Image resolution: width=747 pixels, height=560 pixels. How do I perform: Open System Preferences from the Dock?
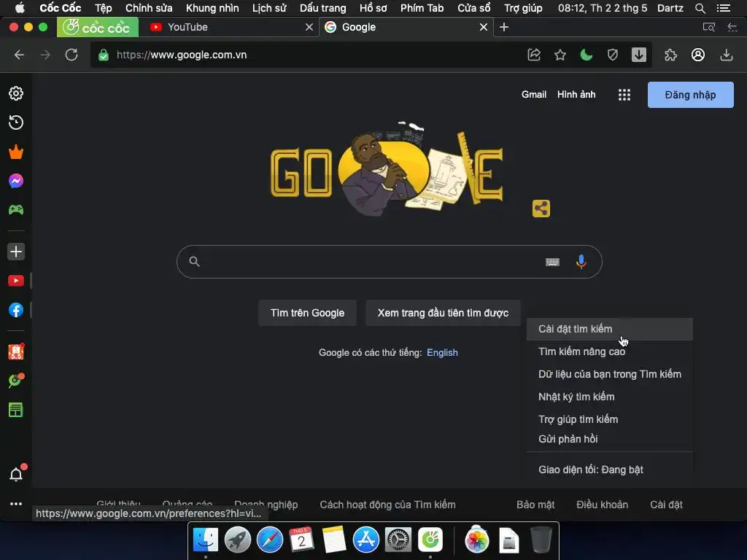click(x=398, y=540)
